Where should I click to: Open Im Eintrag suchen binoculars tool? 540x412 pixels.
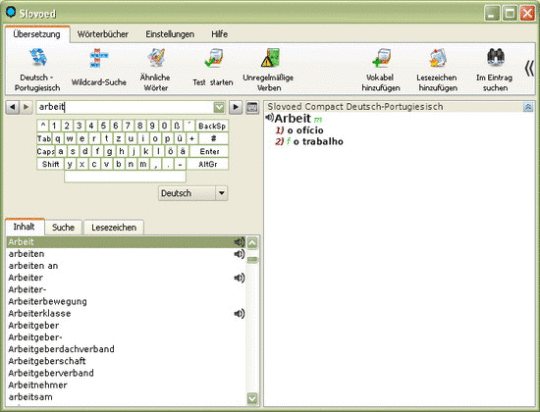(495, 70)
